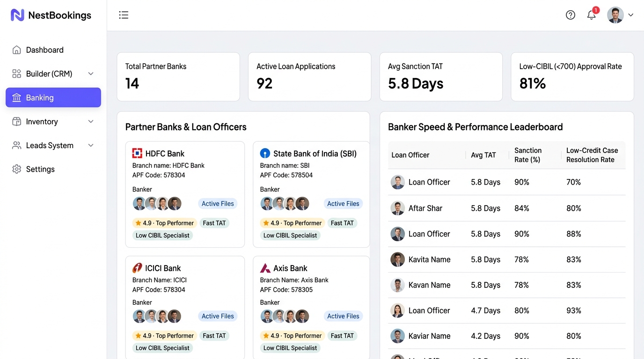
Task: Click the State Bank of India logo
Action: pos(265,153)
